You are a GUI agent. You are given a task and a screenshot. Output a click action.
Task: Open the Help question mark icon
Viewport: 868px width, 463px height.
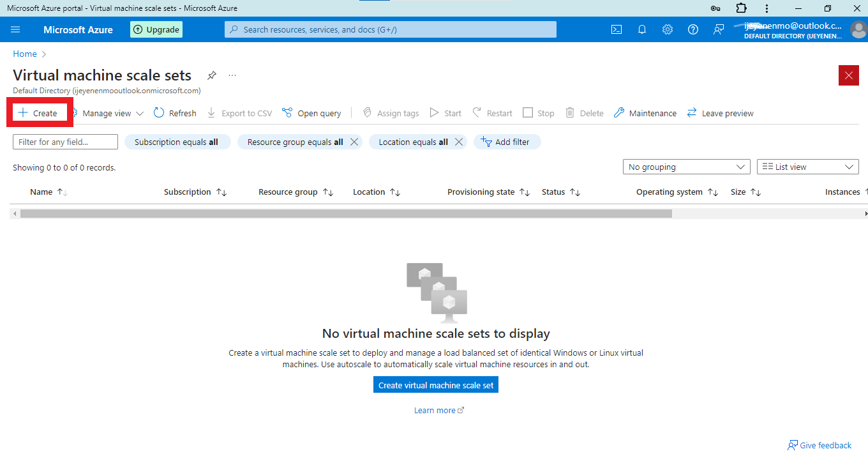[693, 29]
